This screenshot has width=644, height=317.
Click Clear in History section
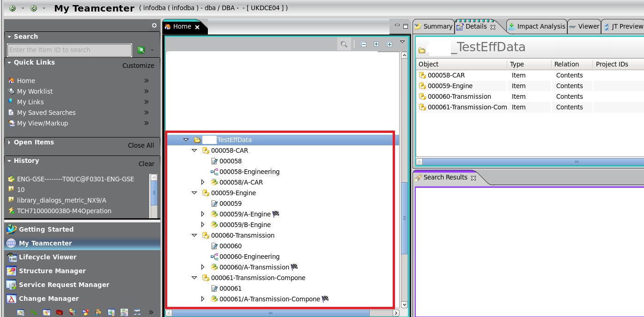click(x=146, y=164)
